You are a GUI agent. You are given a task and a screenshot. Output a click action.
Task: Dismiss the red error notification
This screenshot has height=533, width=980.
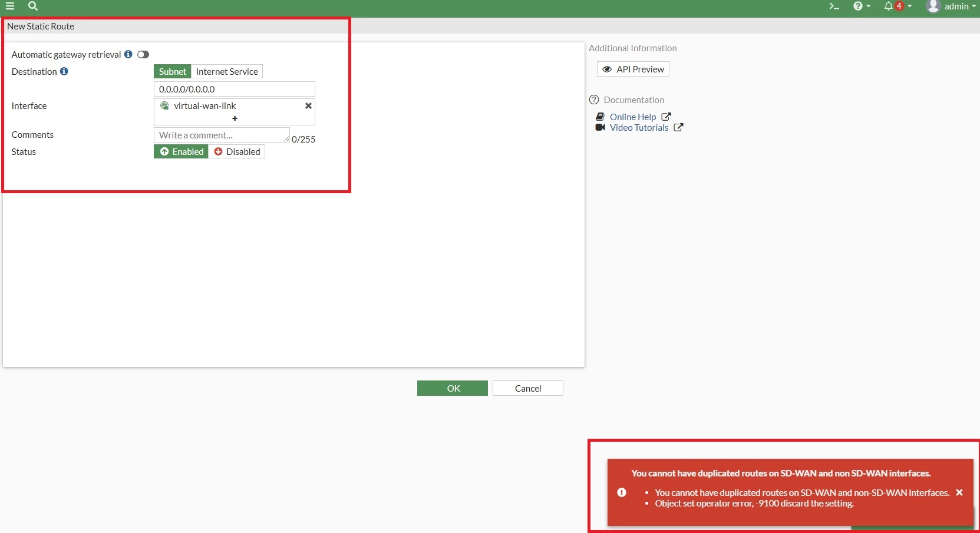tap(959, 492)
